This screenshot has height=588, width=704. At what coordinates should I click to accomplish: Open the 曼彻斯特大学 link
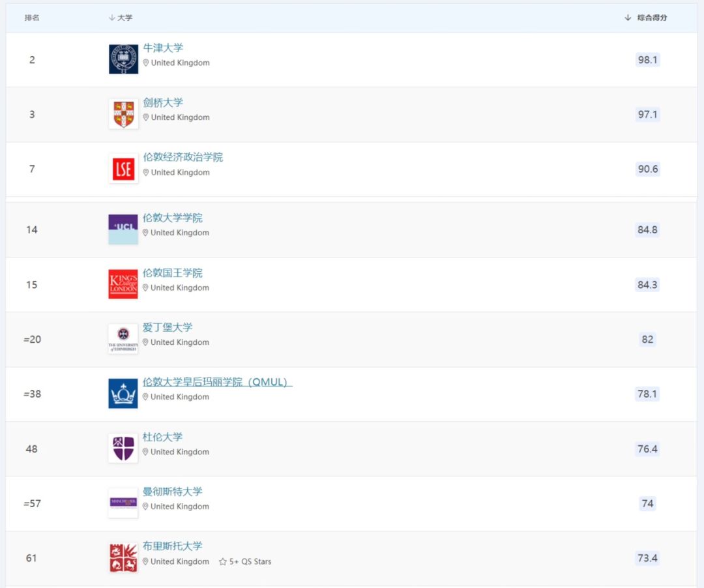(172, 492)
